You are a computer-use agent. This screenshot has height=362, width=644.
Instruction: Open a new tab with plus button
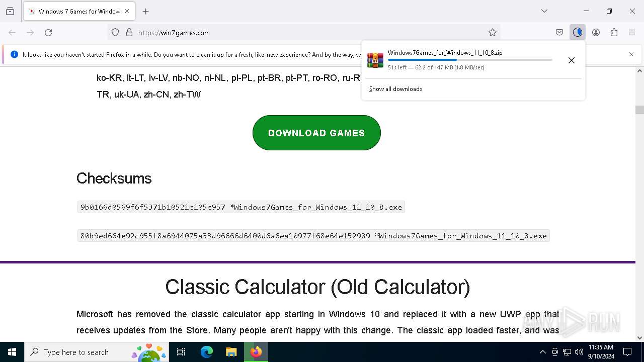[145, 11]
